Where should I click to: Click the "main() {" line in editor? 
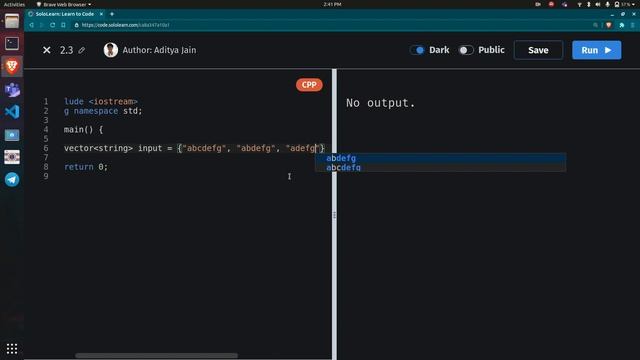(x=84, y=130)
